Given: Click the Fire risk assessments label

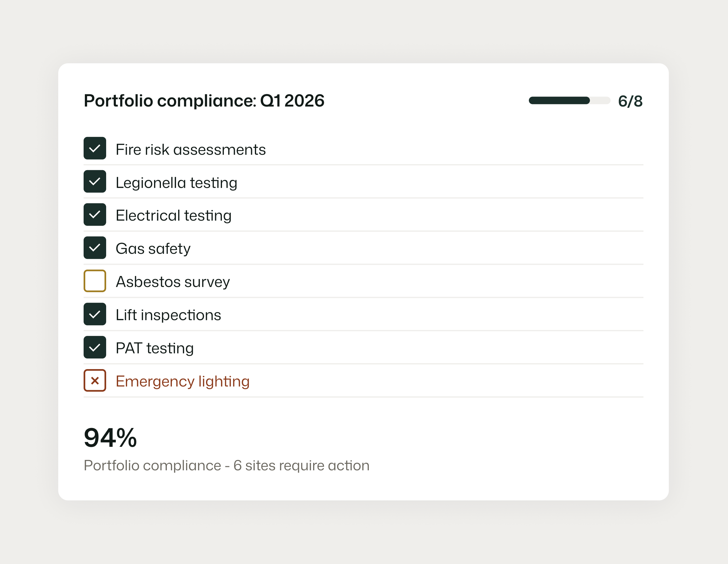Looking at the screenshot, I should coord(190,149).
